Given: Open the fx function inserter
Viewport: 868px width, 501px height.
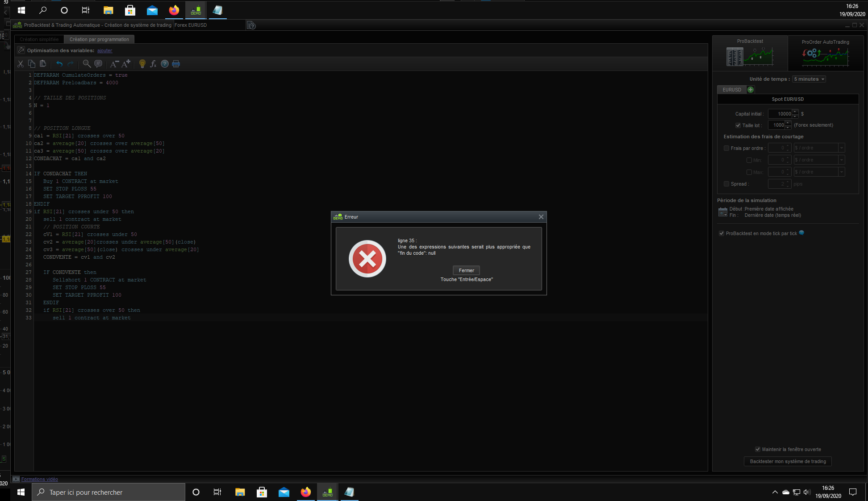Looking at the screenshot, I should tap(153, 64).
